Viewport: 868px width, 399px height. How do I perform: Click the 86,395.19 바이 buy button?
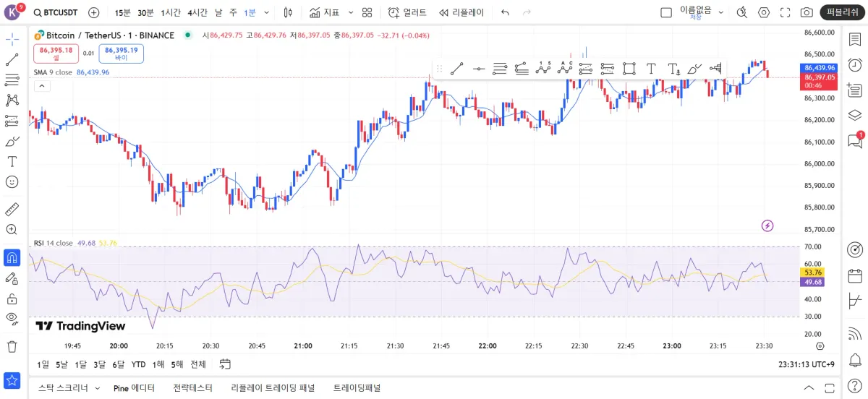click(x=122, y=53)
